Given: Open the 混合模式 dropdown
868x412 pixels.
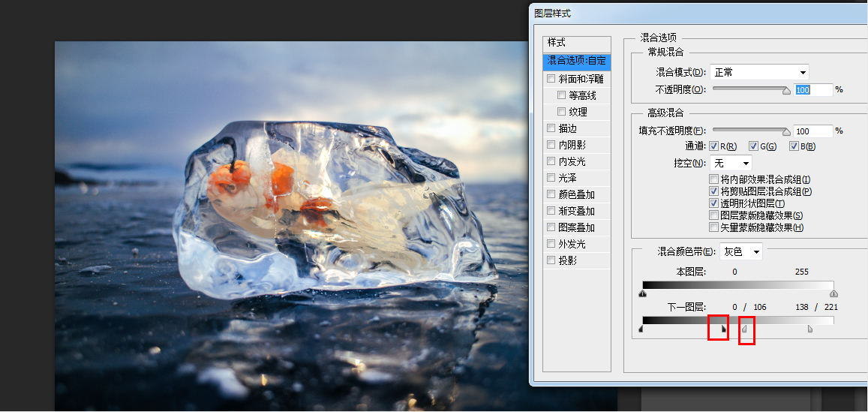Looking at the screenshot, I should coord(758,72).
